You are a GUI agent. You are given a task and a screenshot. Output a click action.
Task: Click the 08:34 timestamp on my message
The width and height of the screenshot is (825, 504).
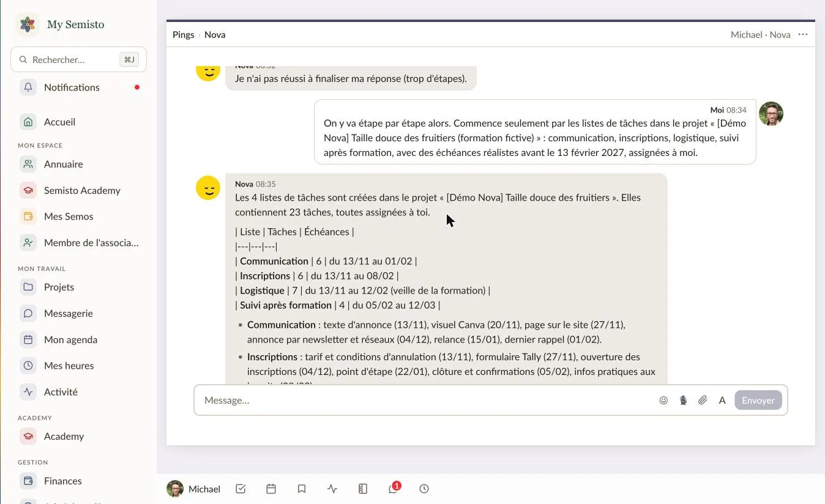736,110
